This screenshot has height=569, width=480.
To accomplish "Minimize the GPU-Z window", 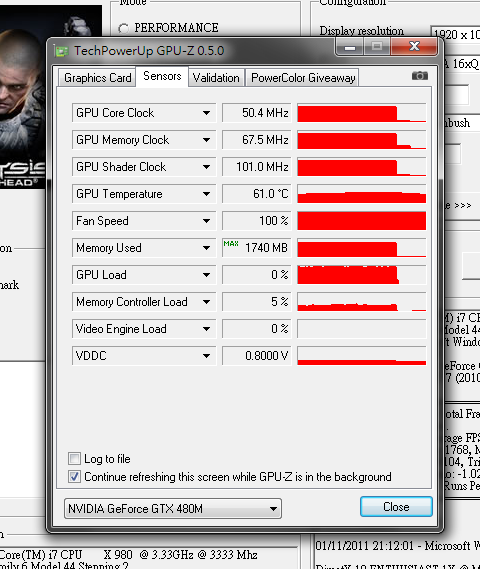I will [350, 47].
